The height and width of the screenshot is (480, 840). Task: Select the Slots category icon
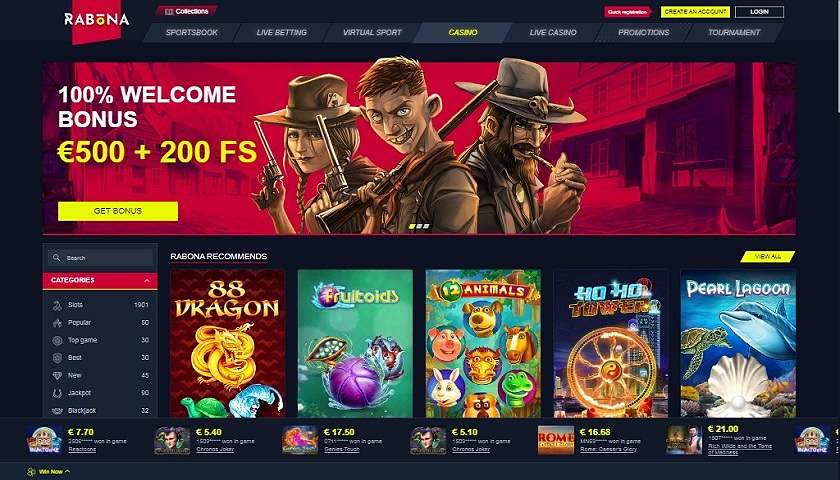point(57,305)
